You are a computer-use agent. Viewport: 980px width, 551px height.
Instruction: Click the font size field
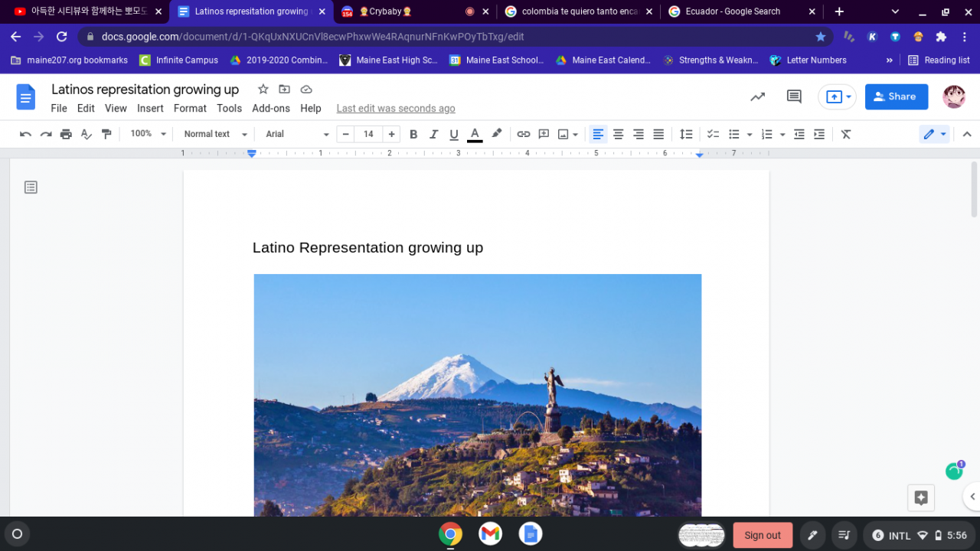(x=368, y=134)
